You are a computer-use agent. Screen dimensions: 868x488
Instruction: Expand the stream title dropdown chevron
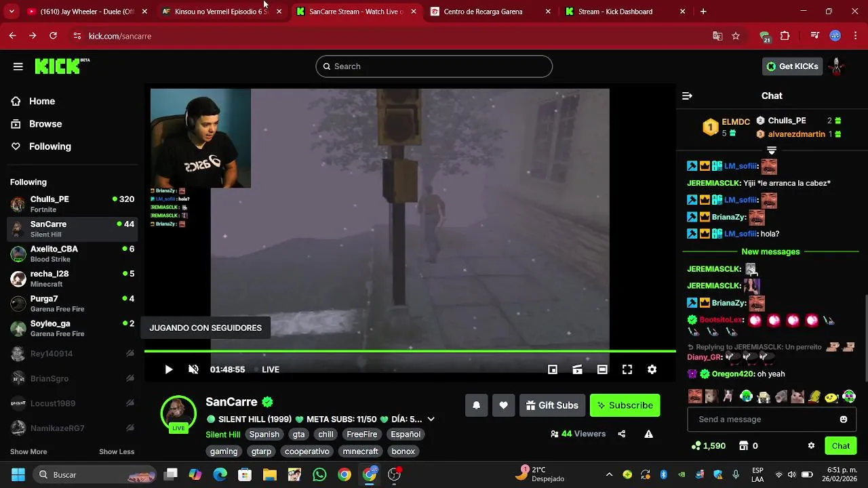click(x=431, y=420)
